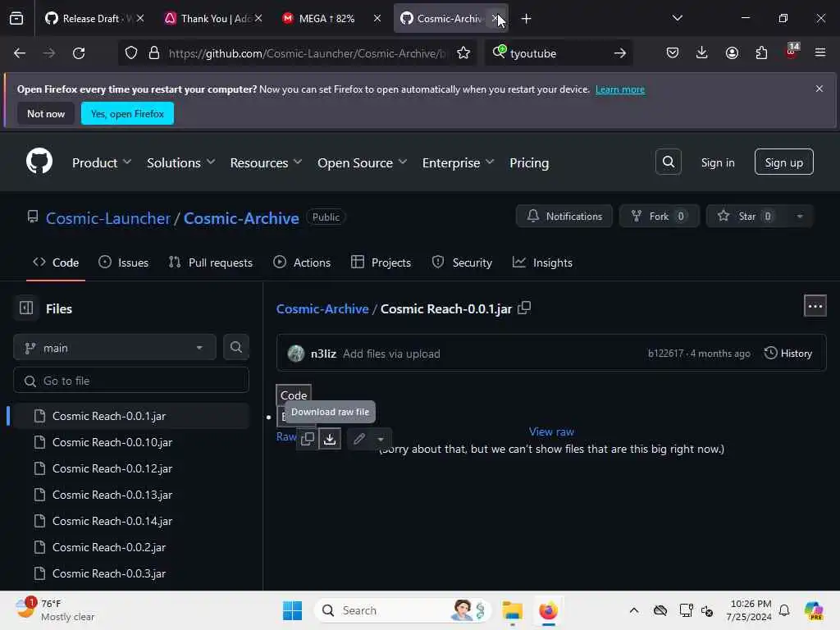The height and width of the screenshot is (630, 840).
Task: Click the tracking protection shield icon
Action: 131,53
